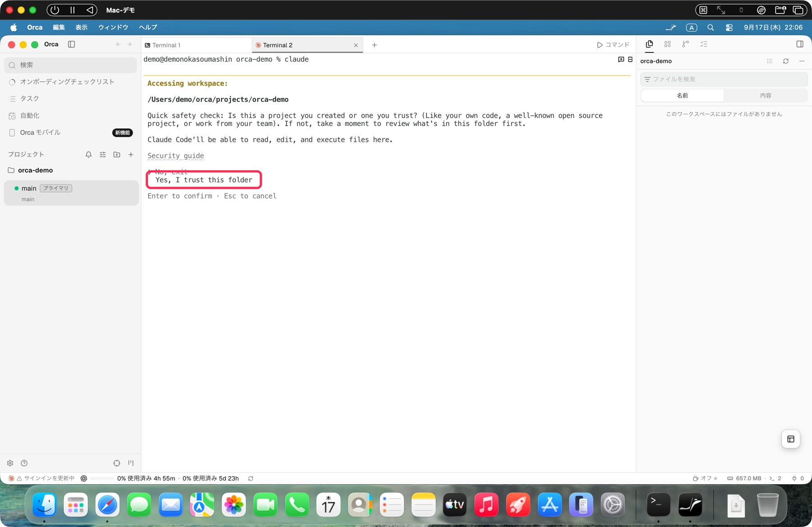Open the checklist panel icon
The height and width of the screenshot is (527, 812).
point(704,44)
